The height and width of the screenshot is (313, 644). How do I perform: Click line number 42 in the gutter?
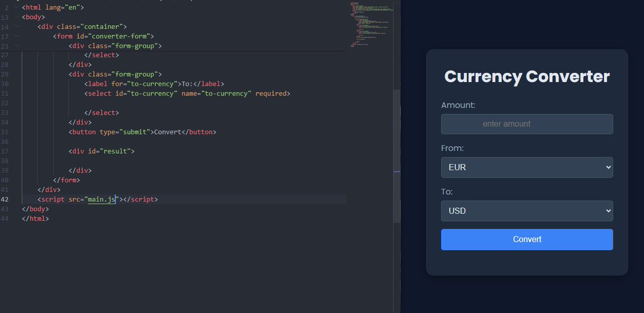coord(5,199)
